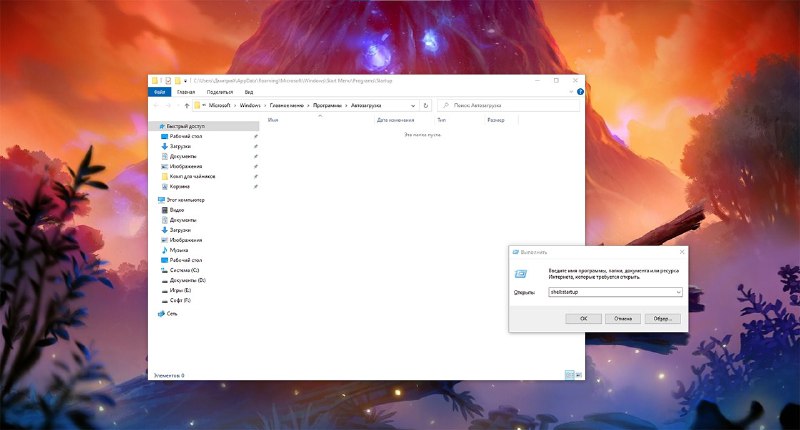Open recent locations dropdown arrow
This screenshot has width=800, height=430.
click(x=178, y=106)
